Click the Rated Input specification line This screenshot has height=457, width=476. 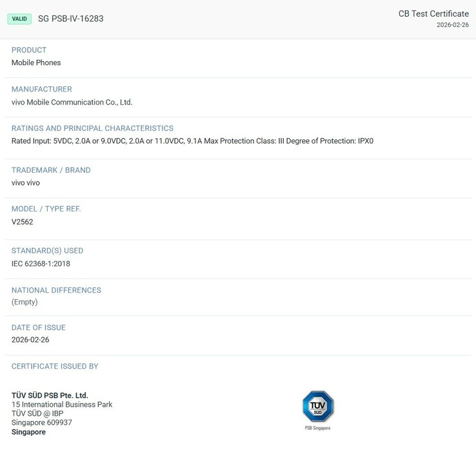(x=192, y=141)
